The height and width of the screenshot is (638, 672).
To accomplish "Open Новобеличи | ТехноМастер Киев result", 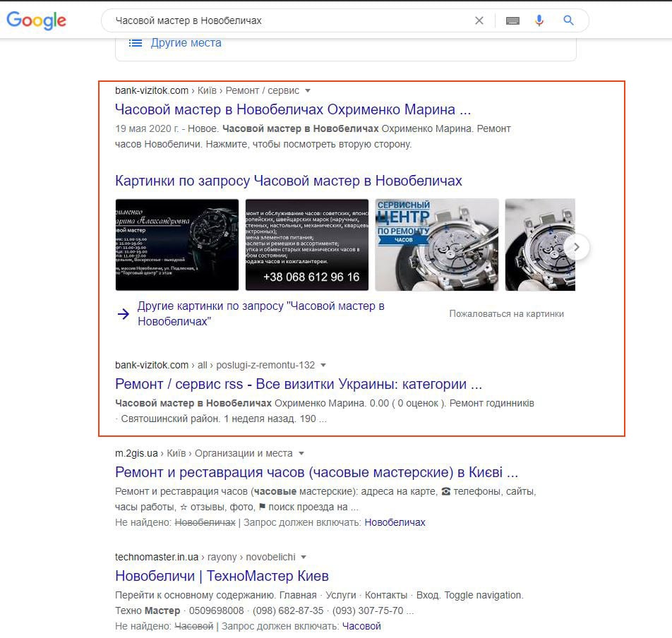I will 222,576.
